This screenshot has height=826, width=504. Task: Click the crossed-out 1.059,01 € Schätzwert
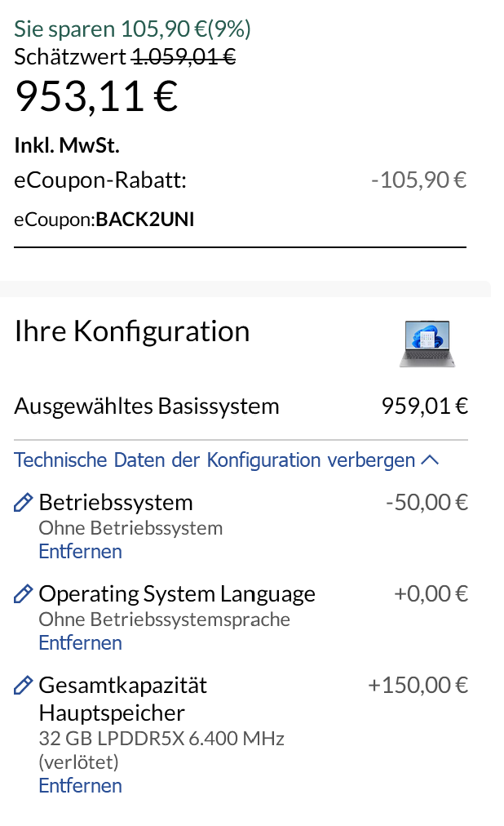click(x=183, y=57)
